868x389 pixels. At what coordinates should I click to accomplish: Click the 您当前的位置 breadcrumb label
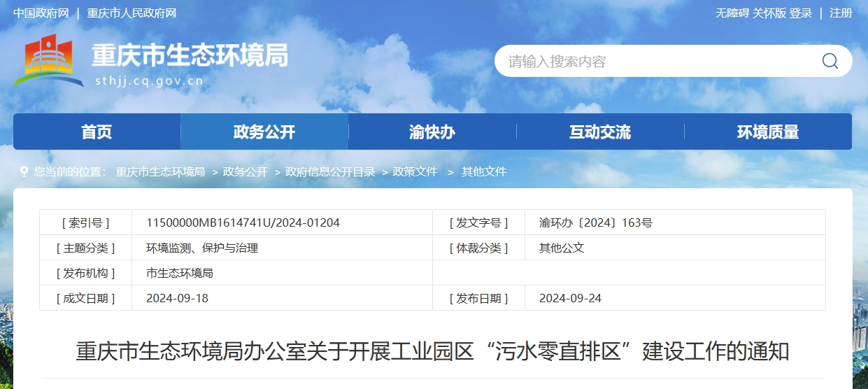coord(70,171)
